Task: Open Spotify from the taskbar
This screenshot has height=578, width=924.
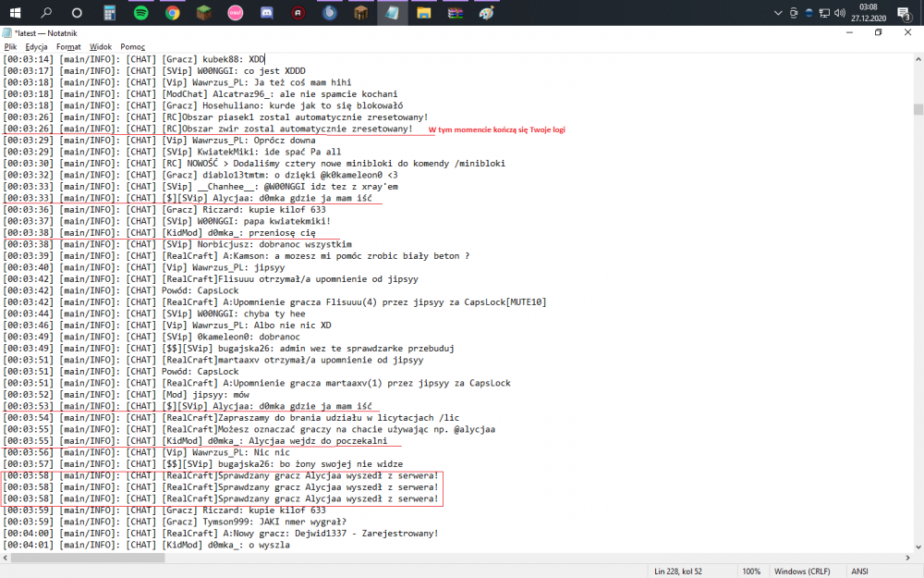Action: (140, 13)
